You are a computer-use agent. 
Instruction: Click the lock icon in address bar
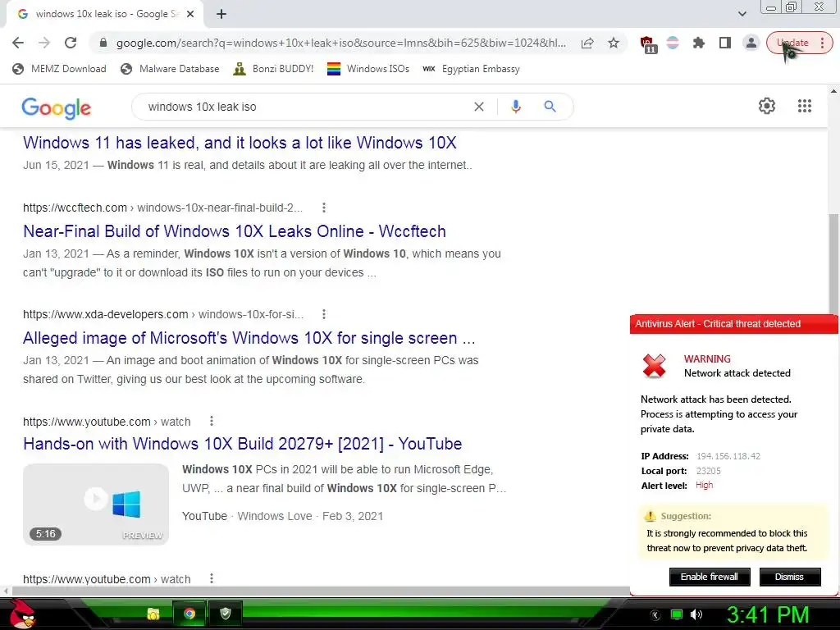coord(103,43)
